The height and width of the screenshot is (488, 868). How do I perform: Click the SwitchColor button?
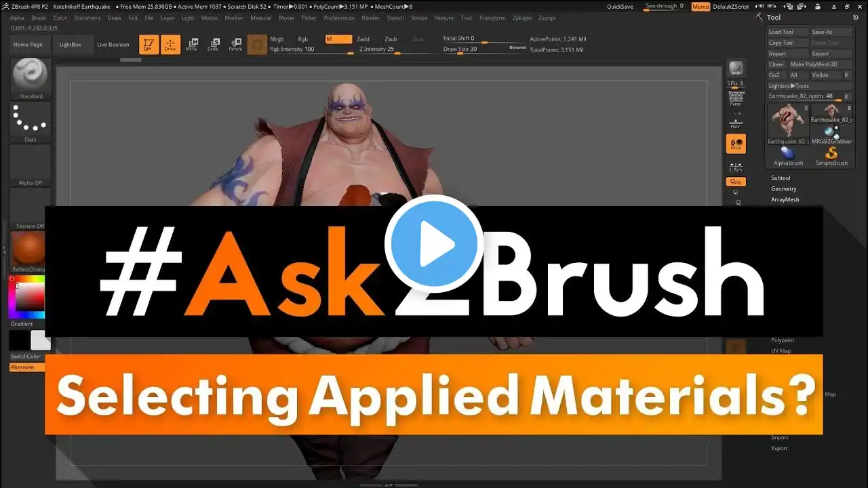26,357
